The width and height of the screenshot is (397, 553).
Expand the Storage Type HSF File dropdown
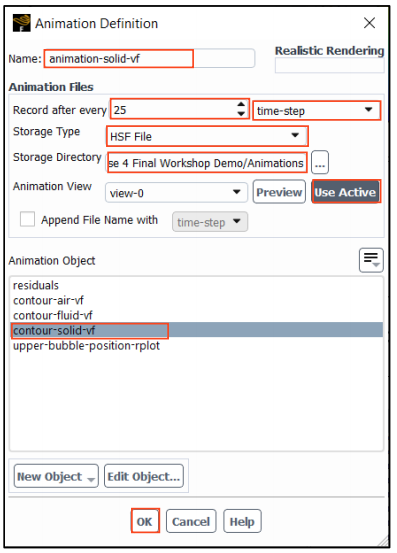[x=207, y=136]
